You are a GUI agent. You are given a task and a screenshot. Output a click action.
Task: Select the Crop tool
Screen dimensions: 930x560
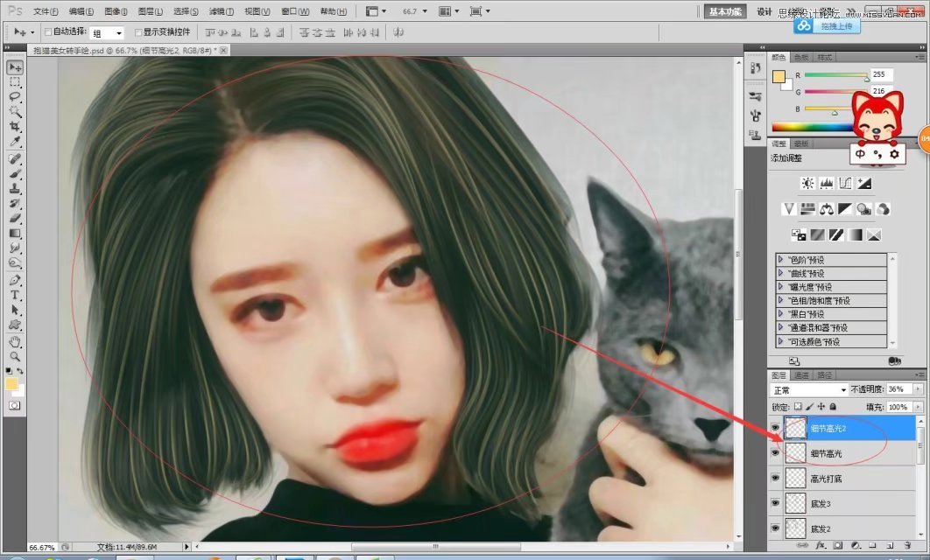tap(15, 126)
